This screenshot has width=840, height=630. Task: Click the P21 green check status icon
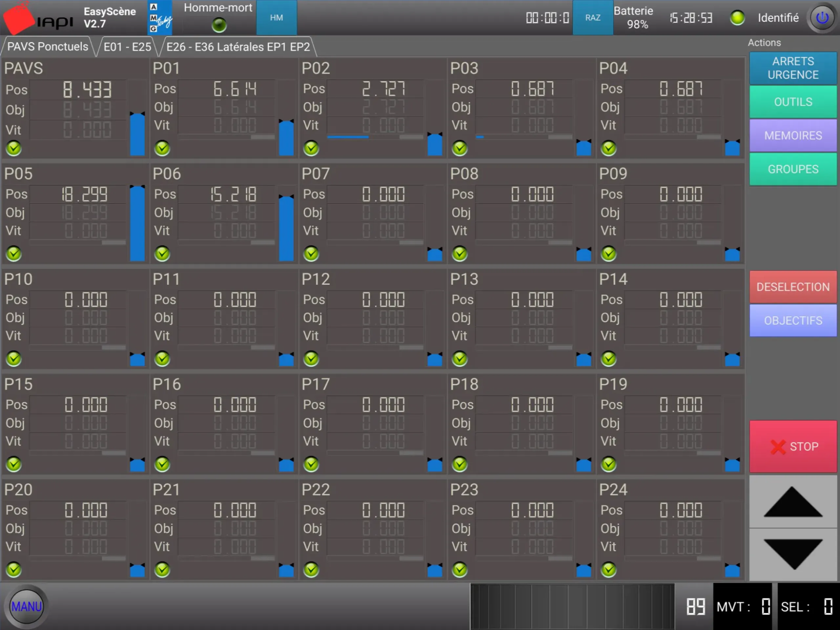coord(162,569)
